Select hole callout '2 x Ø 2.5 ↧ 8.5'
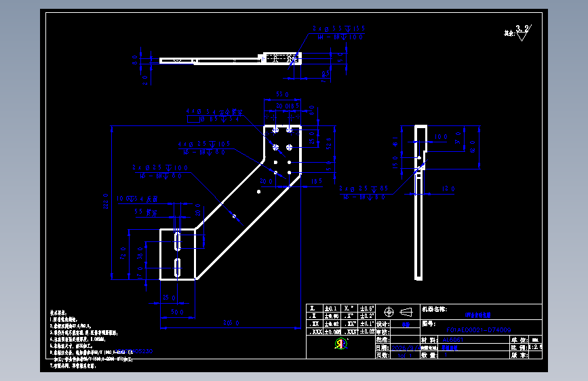 pyautogui.click(x=364, y=188)
